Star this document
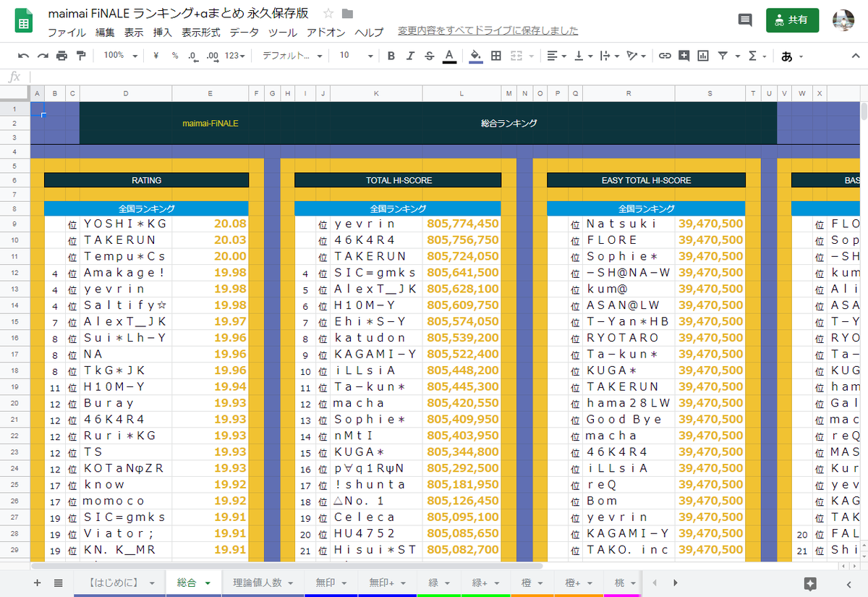868x597 pixels. (x=328, y=14)
